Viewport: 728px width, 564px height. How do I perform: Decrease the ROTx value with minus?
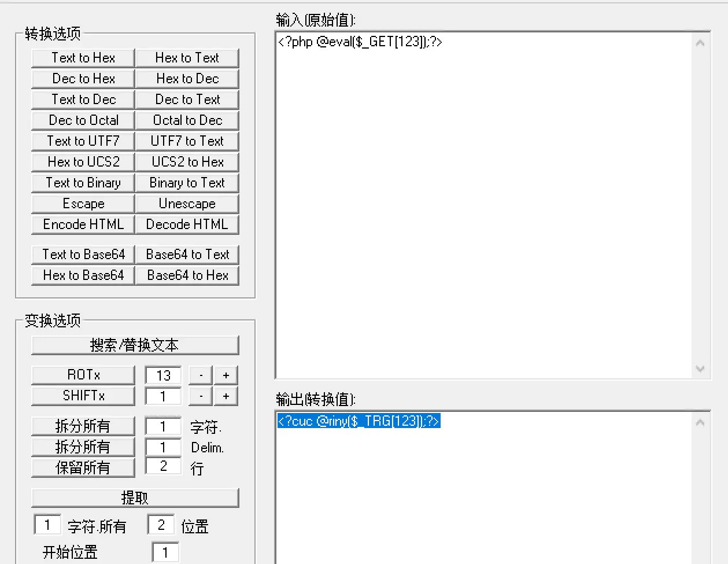201,375
